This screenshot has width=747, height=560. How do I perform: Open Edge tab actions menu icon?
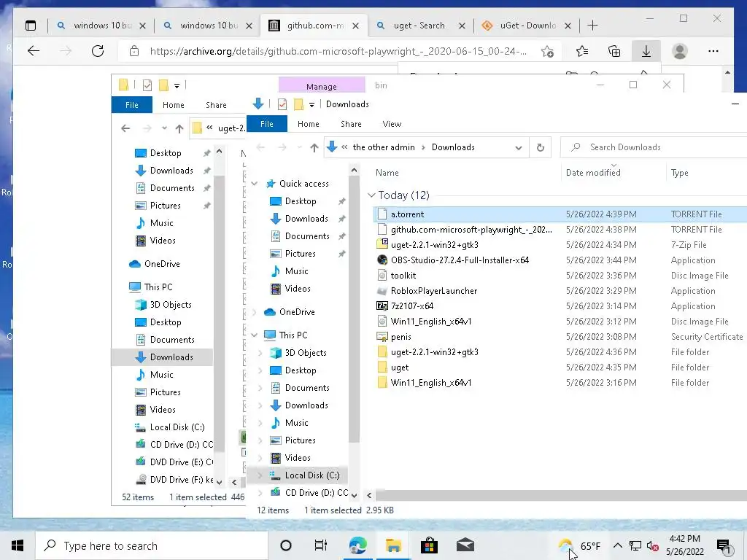pos(31,26)
